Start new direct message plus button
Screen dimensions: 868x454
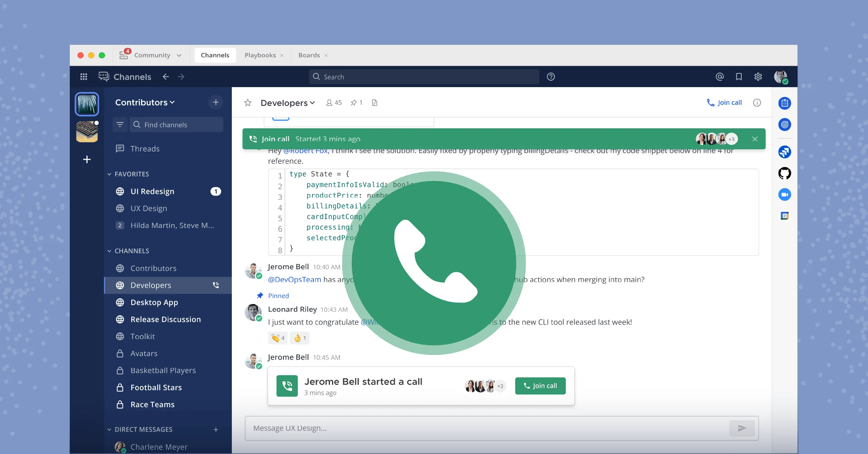(216, 429)
